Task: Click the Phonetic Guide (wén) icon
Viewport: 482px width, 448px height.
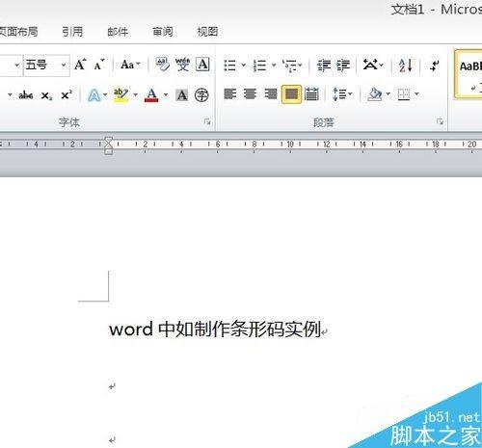Action: pyautogui.click(x=182, y=65)
